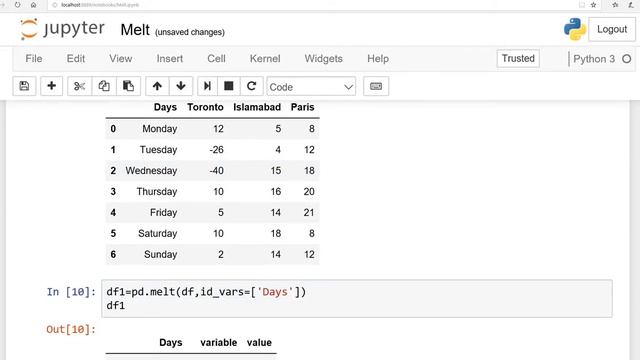Click the kernel idle indicator circle
Viewport: 640px width, 360px height.
[x=627, y=59]
